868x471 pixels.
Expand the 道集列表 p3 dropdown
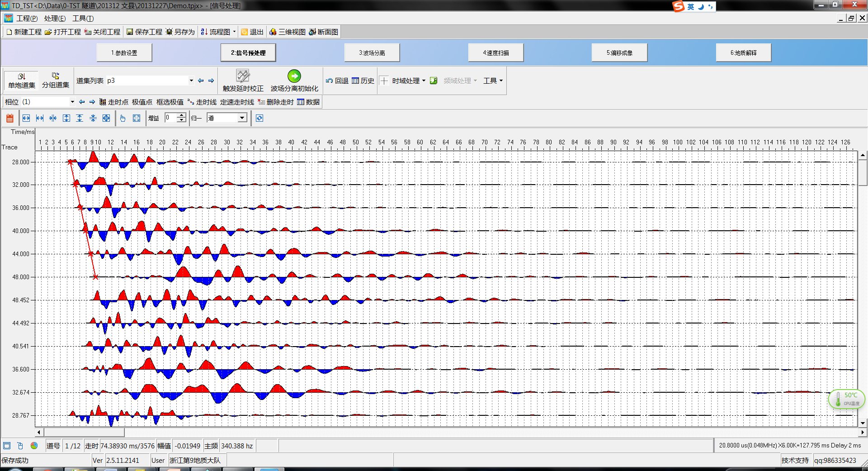pyautogui.click(x=191, y=81)
